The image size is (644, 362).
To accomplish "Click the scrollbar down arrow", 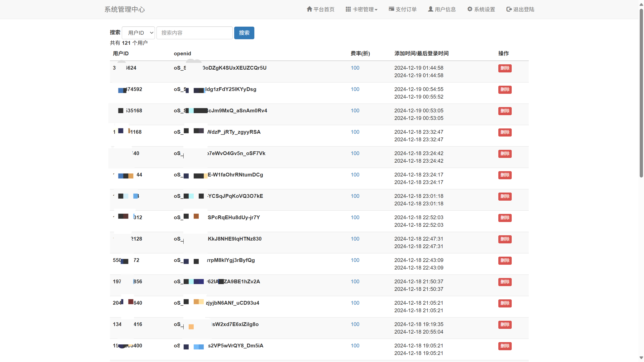I will pos(641,358).
